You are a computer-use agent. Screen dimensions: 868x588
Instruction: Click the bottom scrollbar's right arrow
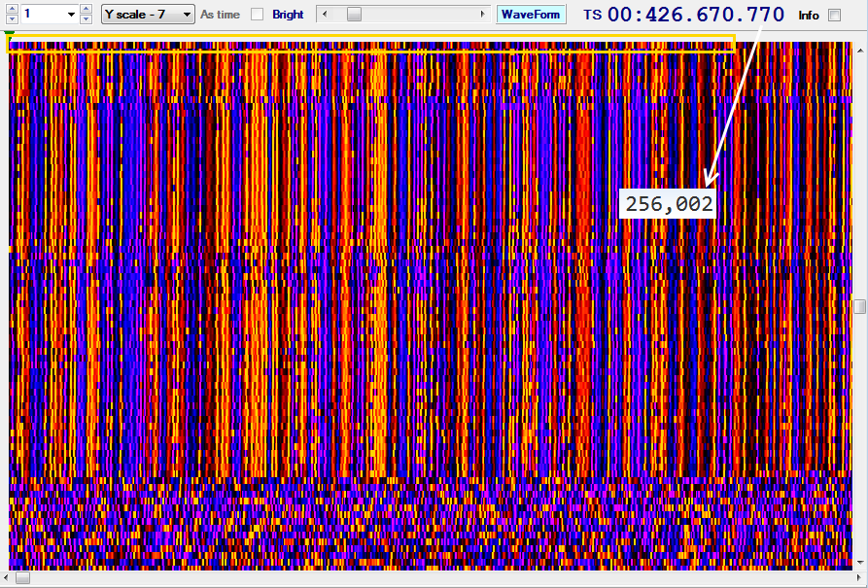point(859,578)
